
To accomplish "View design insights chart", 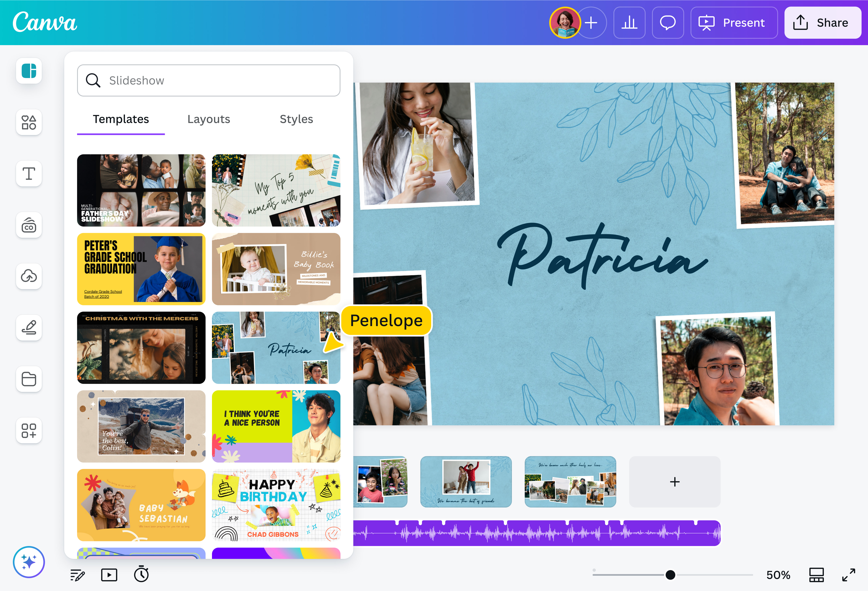I will (x=629, y=22).
